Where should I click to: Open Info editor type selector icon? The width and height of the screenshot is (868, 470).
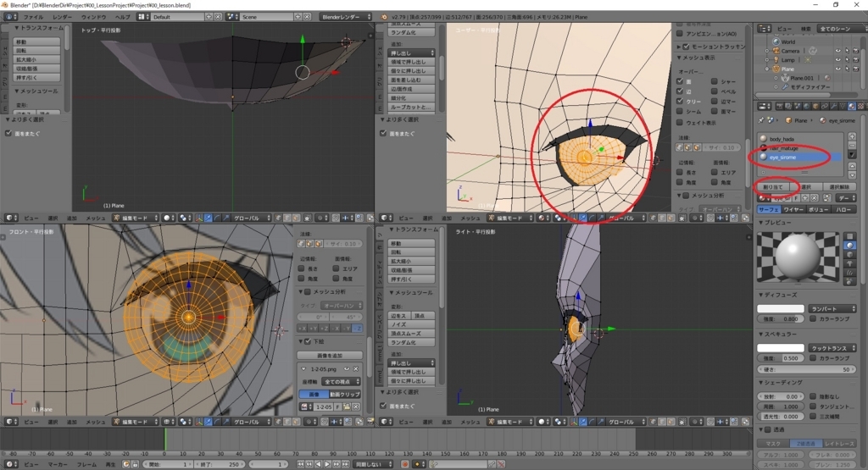coord(10,17)
